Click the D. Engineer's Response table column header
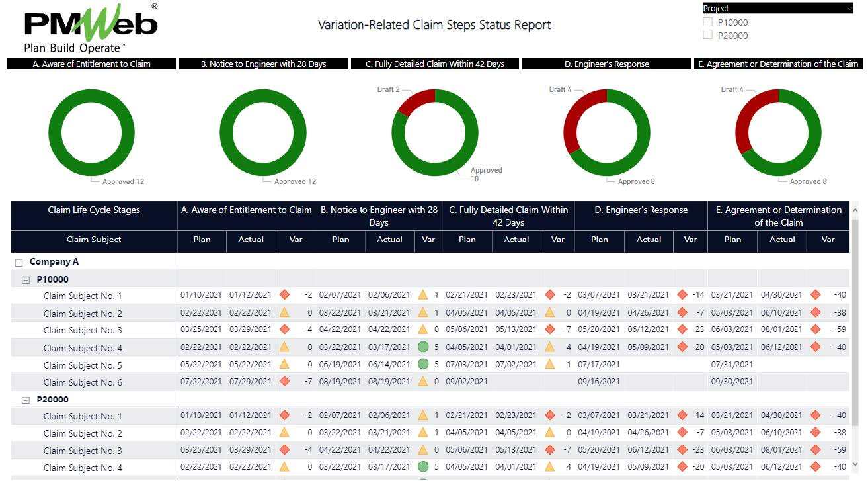The image size is (868, 481). pyautogui.click(x=640, y=210)
